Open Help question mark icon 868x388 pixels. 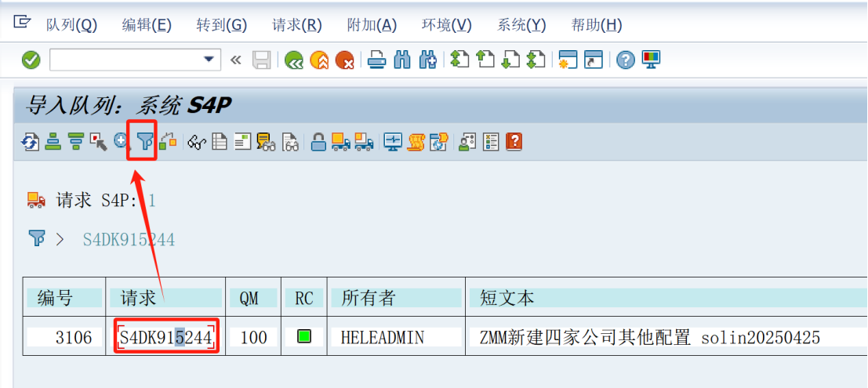[625, 60]
